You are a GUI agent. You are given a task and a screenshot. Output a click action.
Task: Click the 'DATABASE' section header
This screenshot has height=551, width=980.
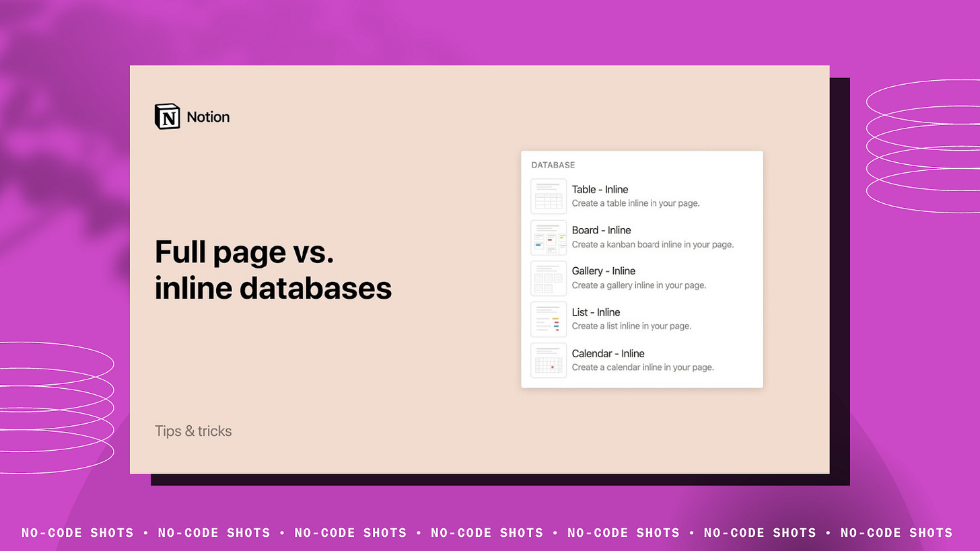[x=553, y=165]
